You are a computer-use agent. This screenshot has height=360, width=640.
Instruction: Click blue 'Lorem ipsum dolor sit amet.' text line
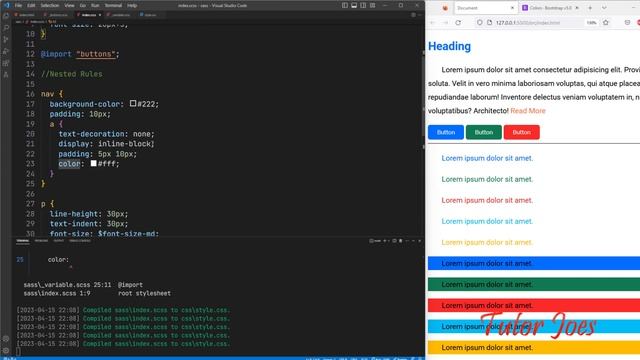coord(487,158)
